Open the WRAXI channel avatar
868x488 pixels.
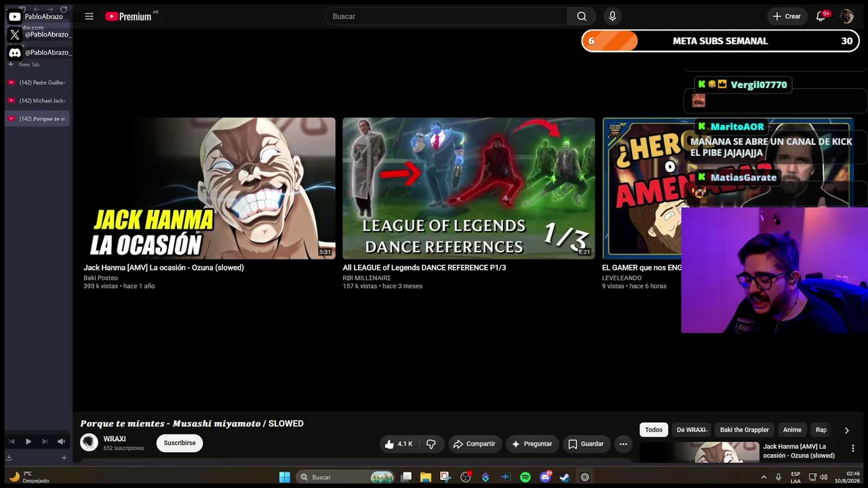[89, 443]
